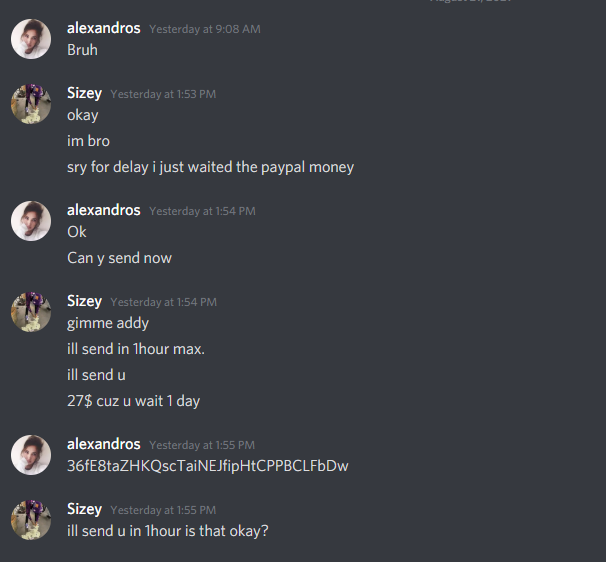
Task: Click Sizey's avatar at 1:54 PM message
Action: 31,312
